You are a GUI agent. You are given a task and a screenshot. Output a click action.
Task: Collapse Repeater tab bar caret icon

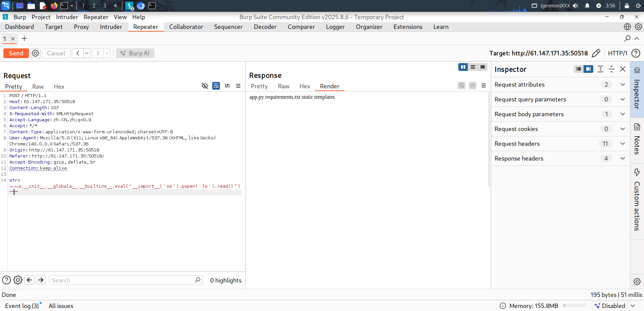[x=637, y=38]
